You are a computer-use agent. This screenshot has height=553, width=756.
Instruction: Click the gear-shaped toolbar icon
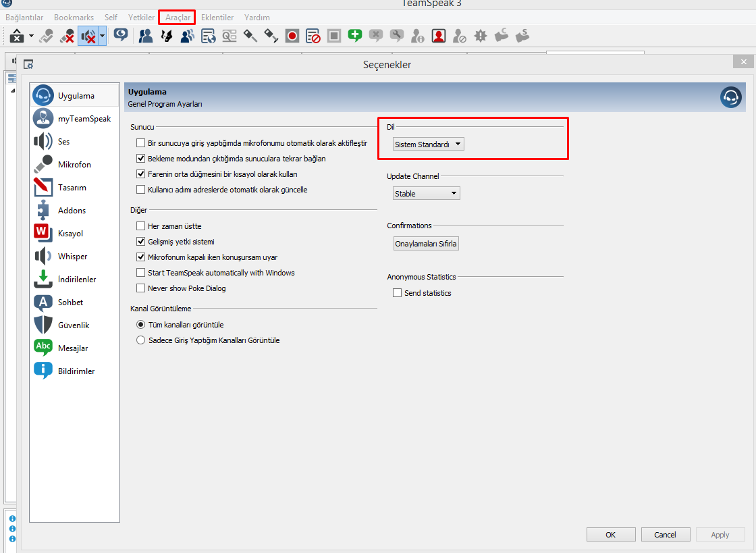pos(480,36)
